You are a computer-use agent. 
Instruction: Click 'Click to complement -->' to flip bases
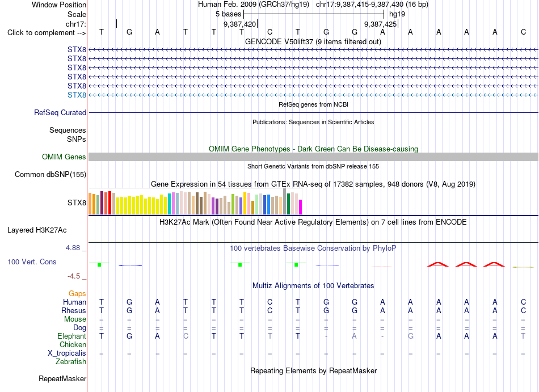pos(47,33)
